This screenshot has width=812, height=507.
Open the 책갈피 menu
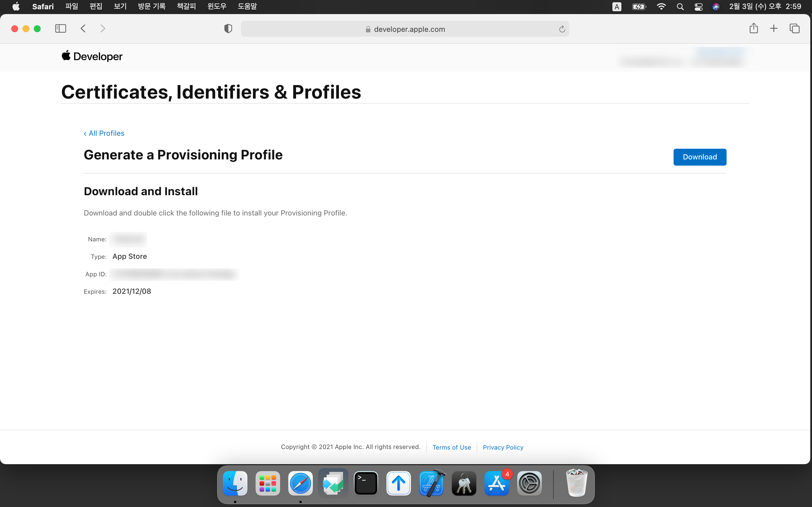tap(186, 6)
